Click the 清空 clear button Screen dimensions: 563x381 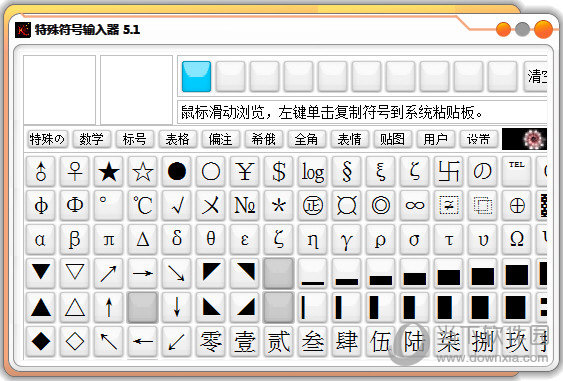pos(536,76)
